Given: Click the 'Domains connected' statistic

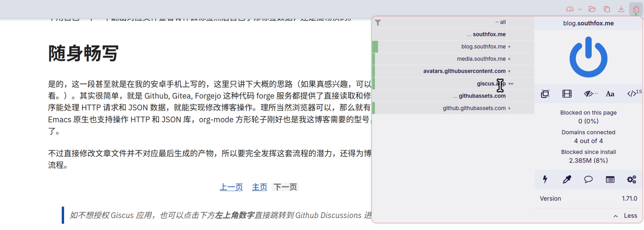Looking at the screenshot, I should (x=588, y=136).
